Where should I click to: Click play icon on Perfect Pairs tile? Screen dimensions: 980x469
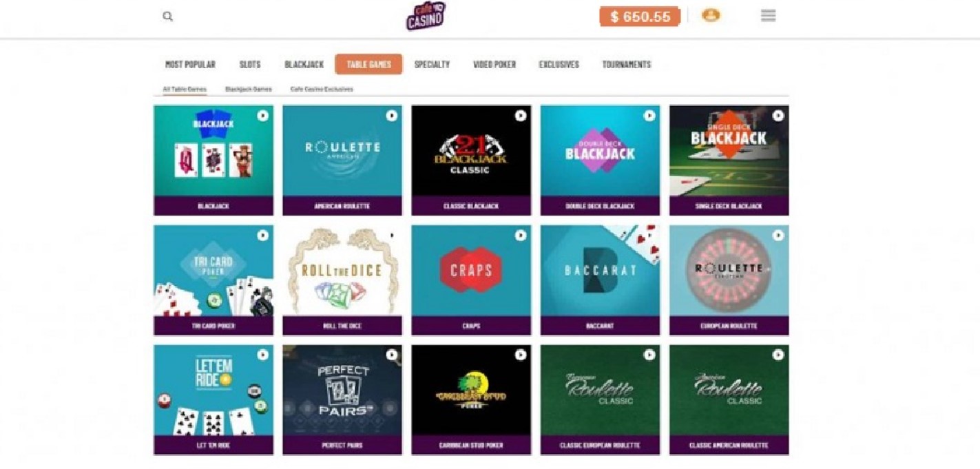click(391, 355)
